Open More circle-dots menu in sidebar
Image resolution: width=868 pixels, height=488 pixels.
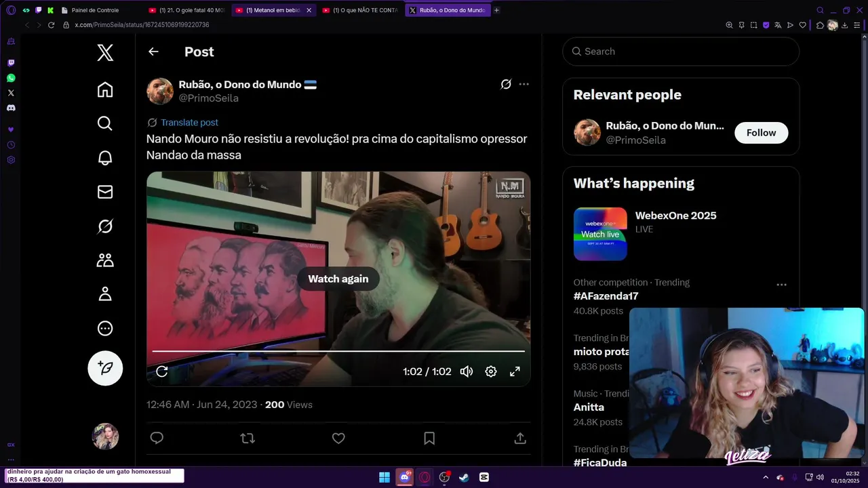(x=105, y=329)
